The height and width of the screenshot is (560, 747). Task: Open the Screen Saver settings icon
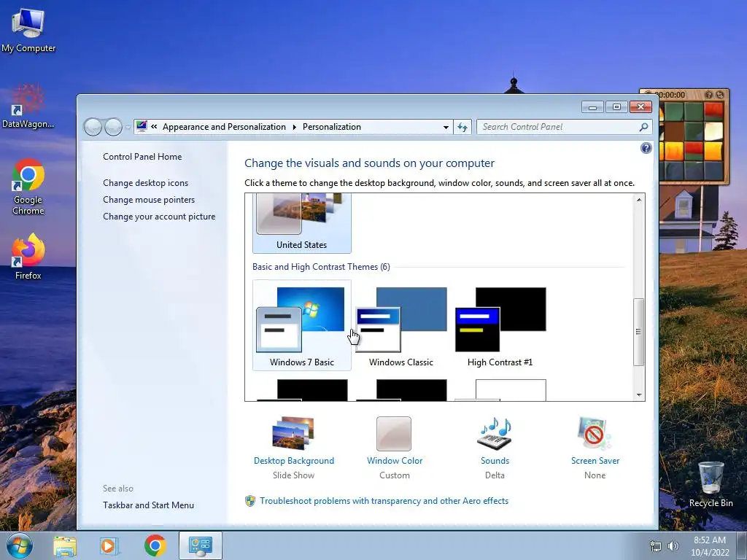[x=595, y=433]
